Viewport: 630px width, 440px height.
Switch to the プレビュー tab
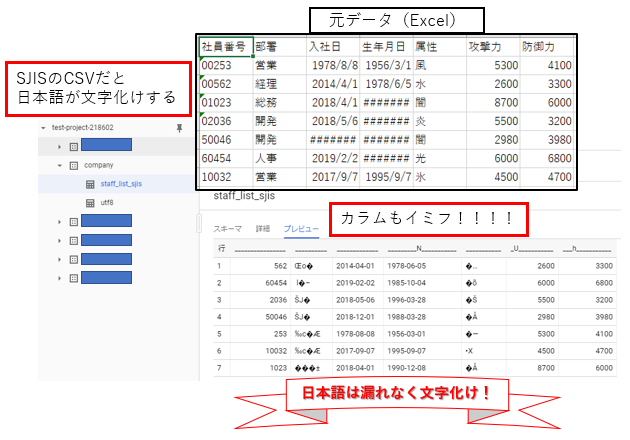point(301,229)
